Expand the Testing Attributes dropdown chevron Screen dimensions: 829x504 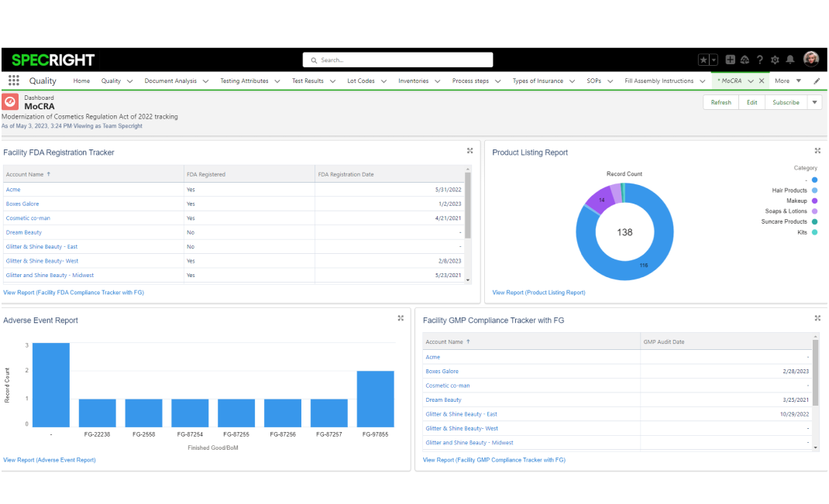277,81
